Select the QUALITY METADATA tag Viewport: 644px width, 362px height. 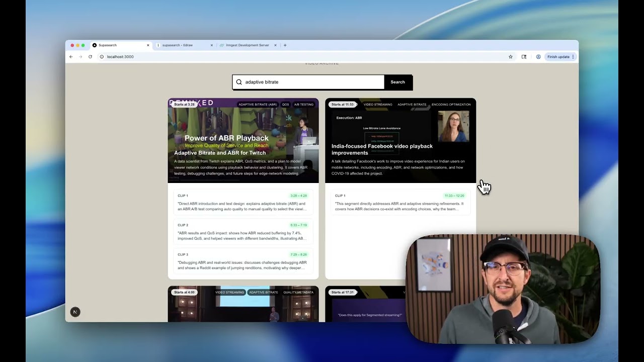(x=298, y=292)
